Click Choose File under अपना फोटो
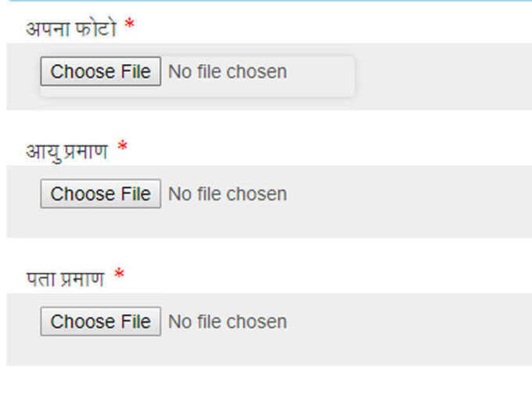The height and width of the screenshot is (398, 532). [100, 71]
